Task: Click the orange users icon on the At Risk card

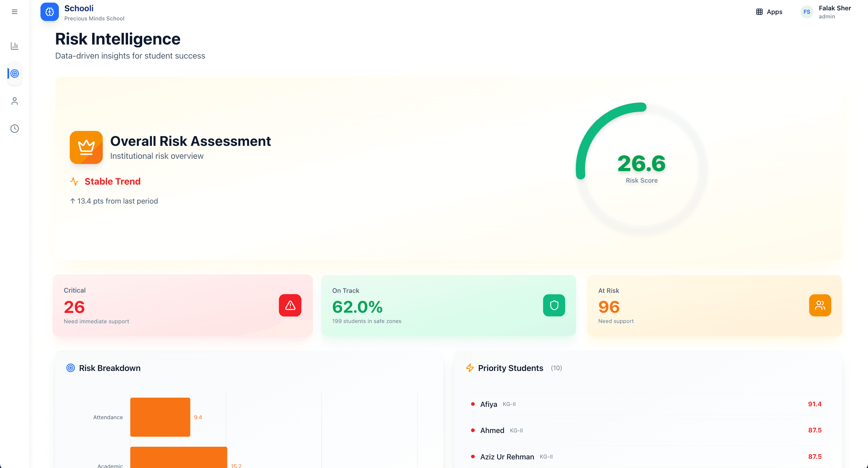Action: [x=820, y=305]
